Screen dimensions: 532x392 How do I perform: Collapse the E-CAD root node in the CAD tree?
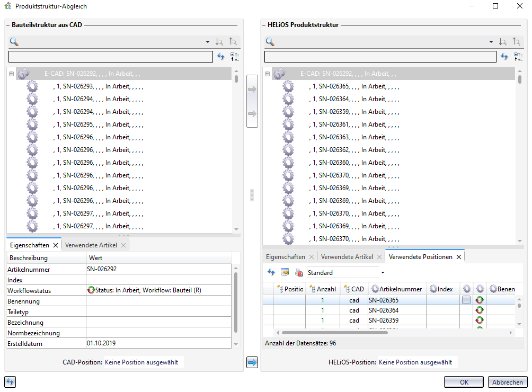click(x=11, y=74)
